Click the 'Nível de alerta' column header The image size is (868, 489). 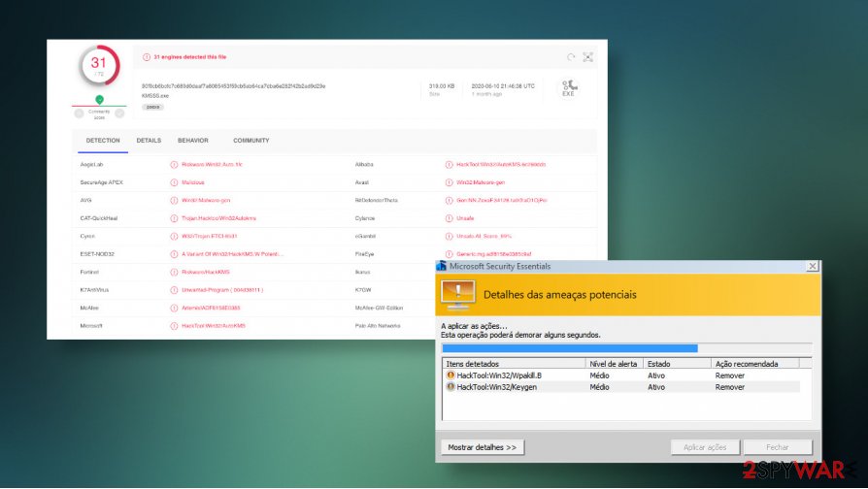[615, 364]
